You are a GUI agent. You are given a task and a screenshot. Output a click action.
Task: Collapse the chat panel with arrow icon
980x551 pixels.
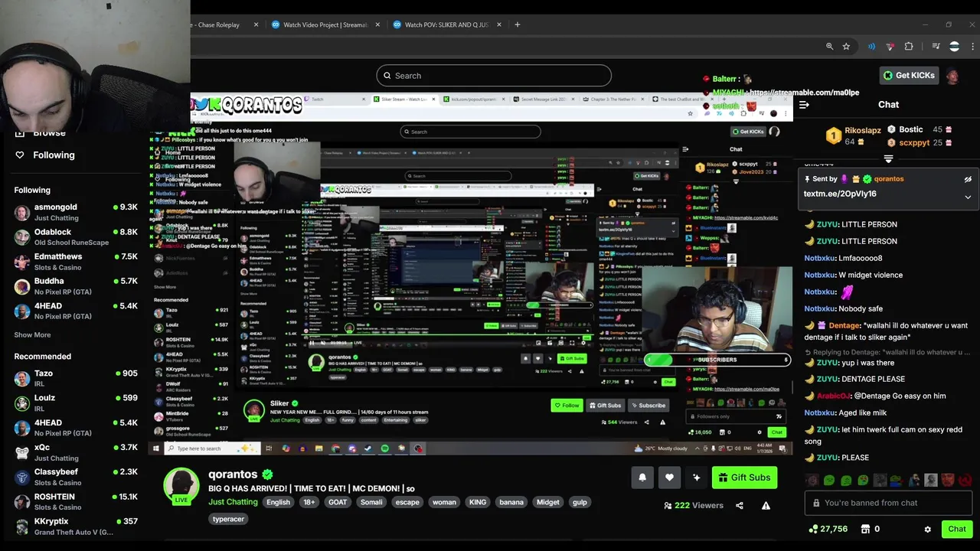pos(804,105)
